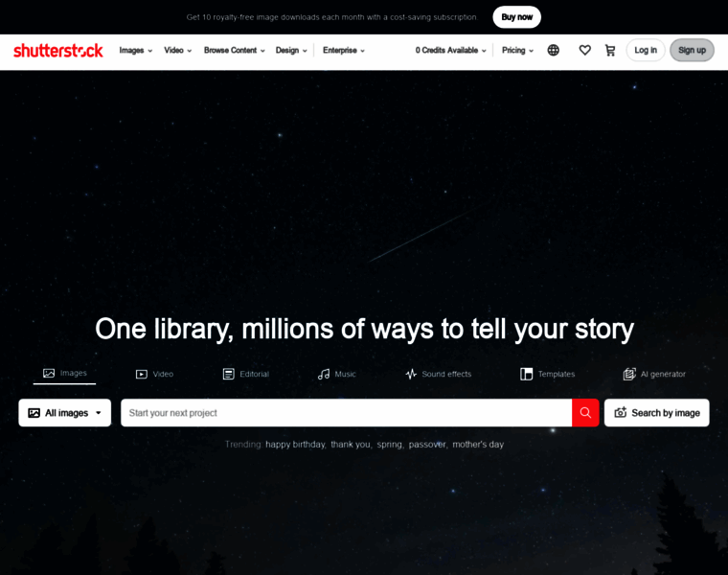Switch to the Images search tab
728x575 pixels.
pos(64,374)
